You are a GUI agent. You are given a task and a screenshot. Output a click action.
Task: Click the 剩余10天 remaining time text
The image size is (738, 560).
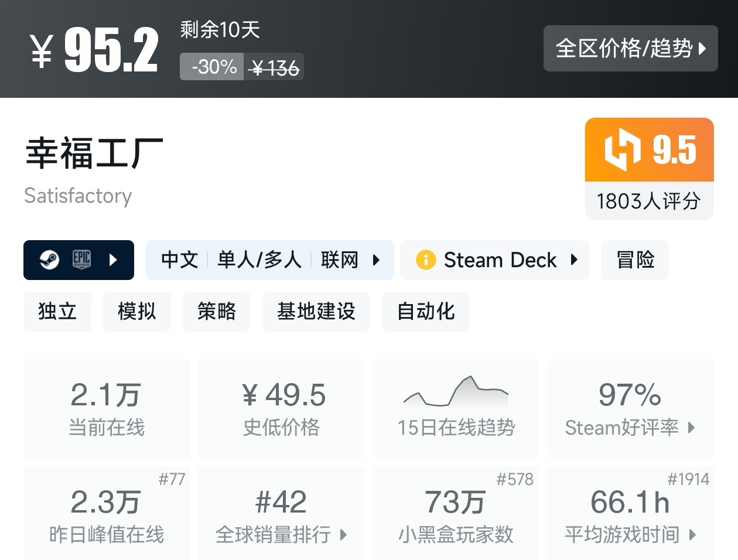220,29
